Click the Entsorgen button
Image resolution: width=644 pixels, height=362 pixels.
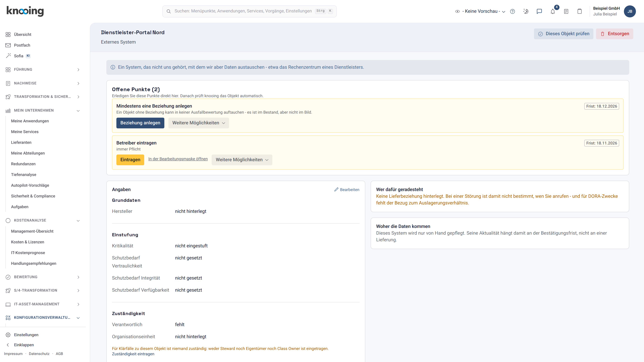[x=614, y=34]
